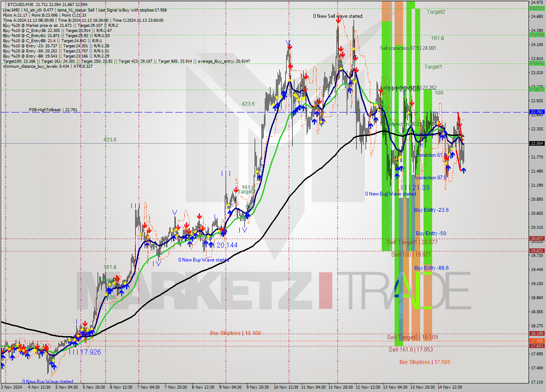Click the red 17.853 price tag

click(x=537, y=346)
